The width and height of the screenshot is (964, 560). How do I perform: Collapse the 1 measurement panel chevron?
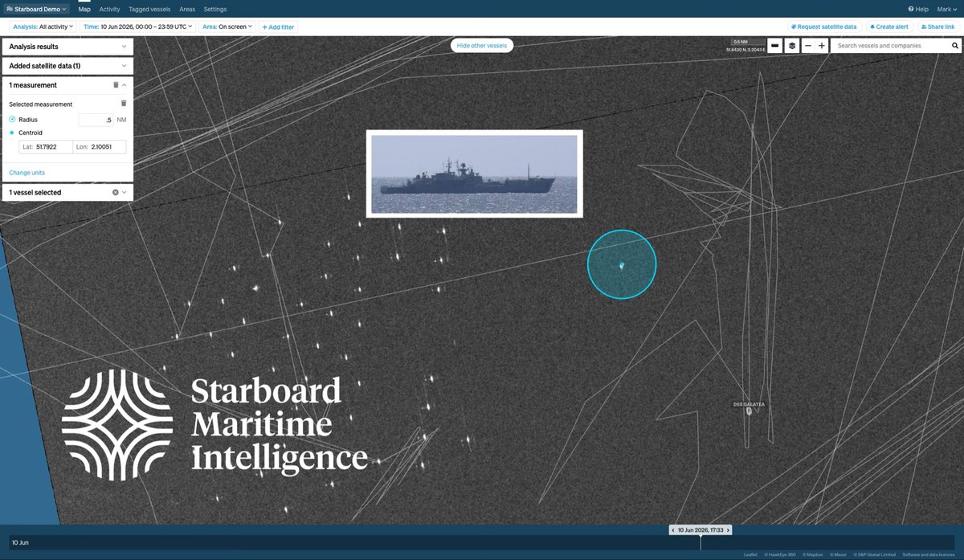point(125,85)
